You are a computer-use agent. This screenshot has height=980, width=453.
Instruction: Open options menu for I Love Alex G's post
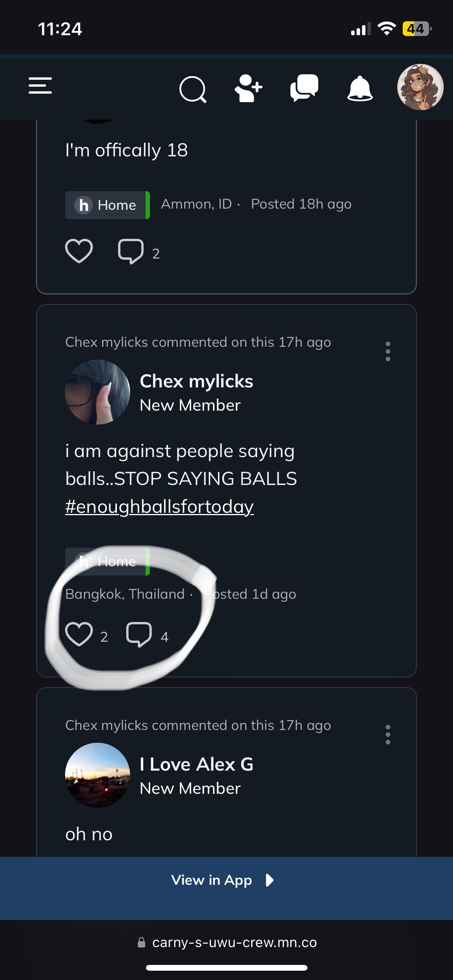tap(388, 735)
